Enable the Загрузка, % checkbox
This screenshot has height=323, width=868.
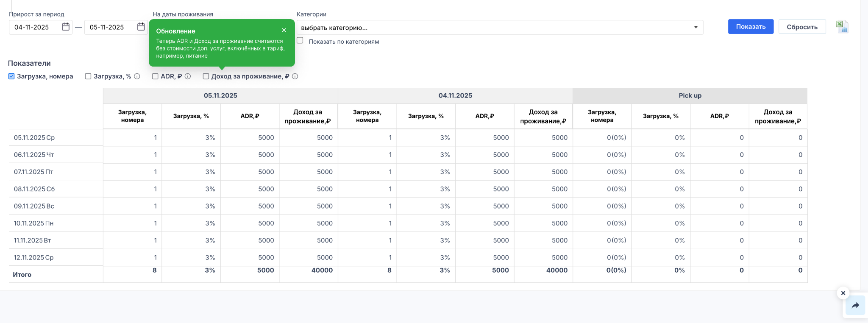(x=88, y=76)
